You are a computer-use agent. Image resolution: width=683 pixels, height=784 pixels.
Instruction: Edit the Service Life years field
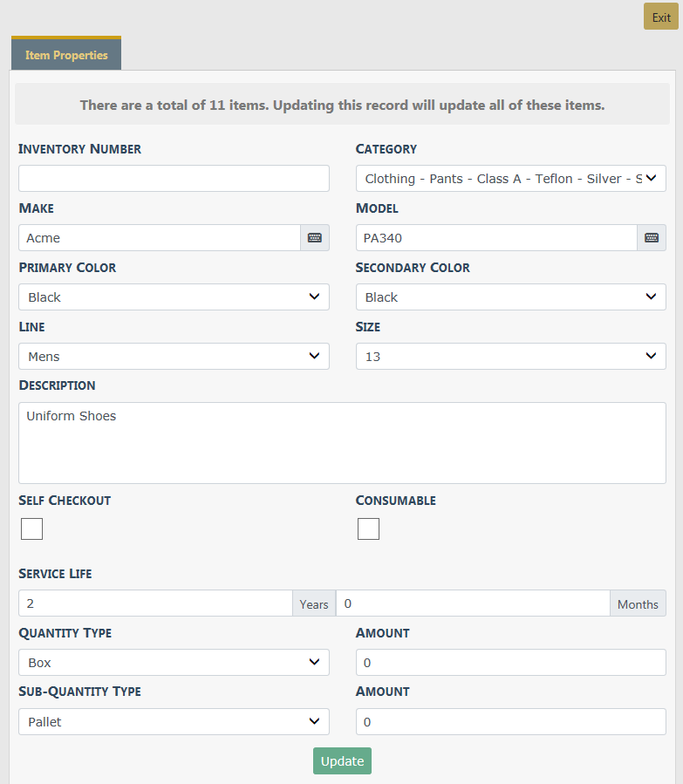tap(155, 603)
